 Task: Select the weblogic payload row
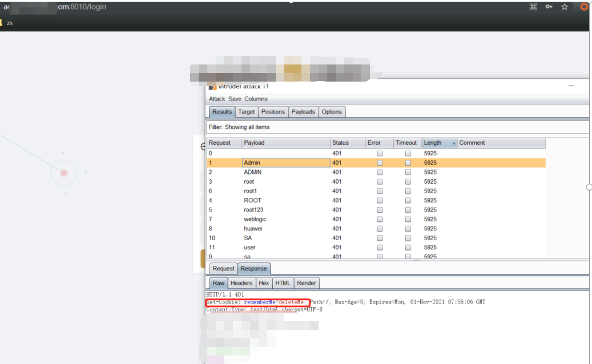(x=376, y=220)
